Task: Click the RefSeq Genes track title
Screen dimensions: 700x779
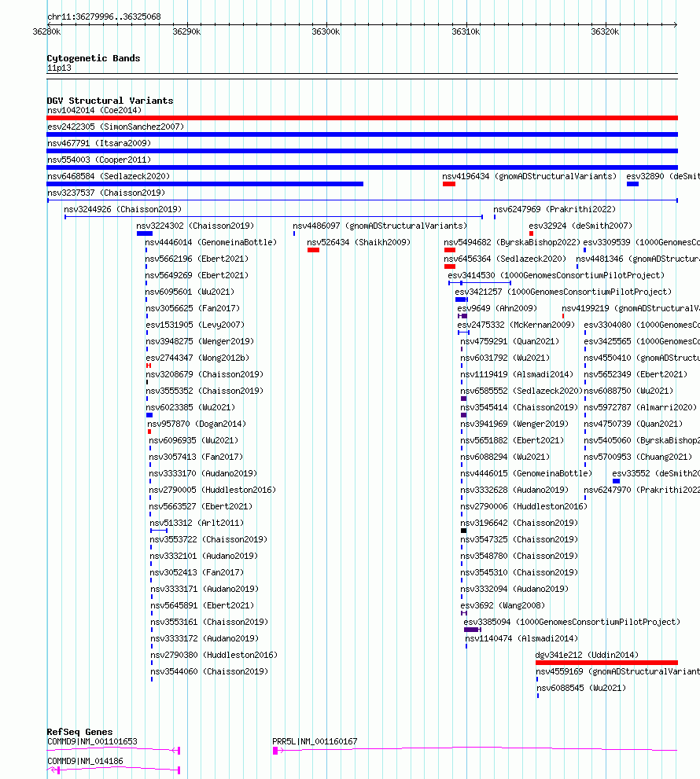Action: click(x=79, y=732)
